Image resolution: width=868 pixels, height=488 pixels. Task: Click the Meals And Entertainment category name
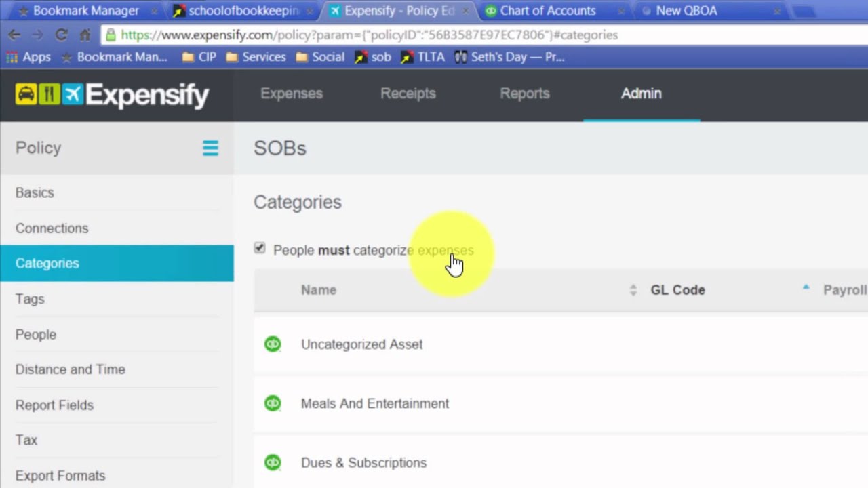(x=375, y=403)
